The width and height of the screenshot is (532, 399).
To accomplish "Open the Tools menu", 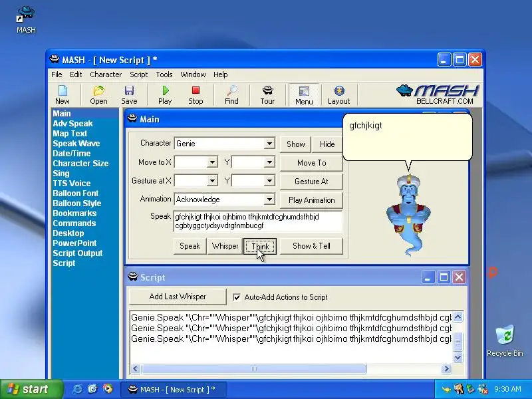I will [x=164, y=74].
